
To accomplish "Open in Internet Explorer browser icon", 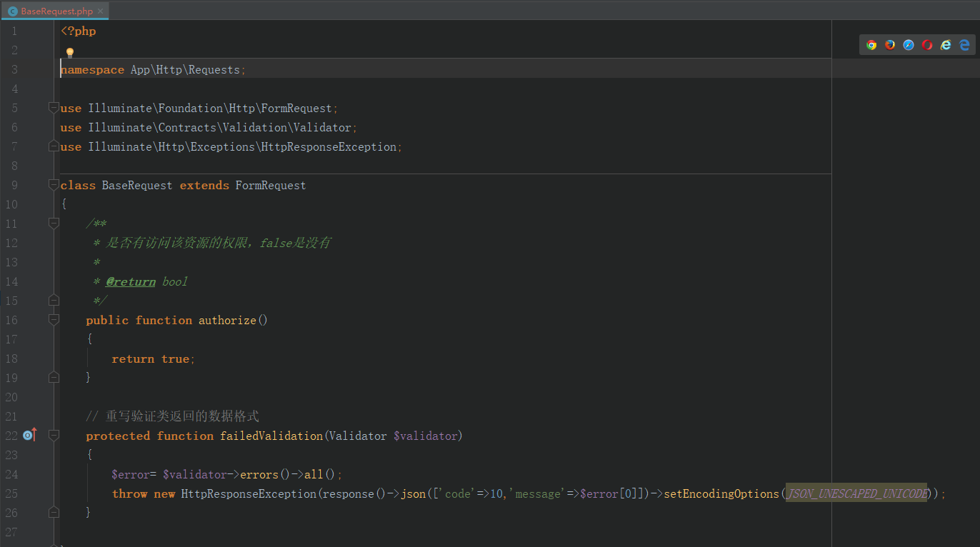I will coord(946,45).
